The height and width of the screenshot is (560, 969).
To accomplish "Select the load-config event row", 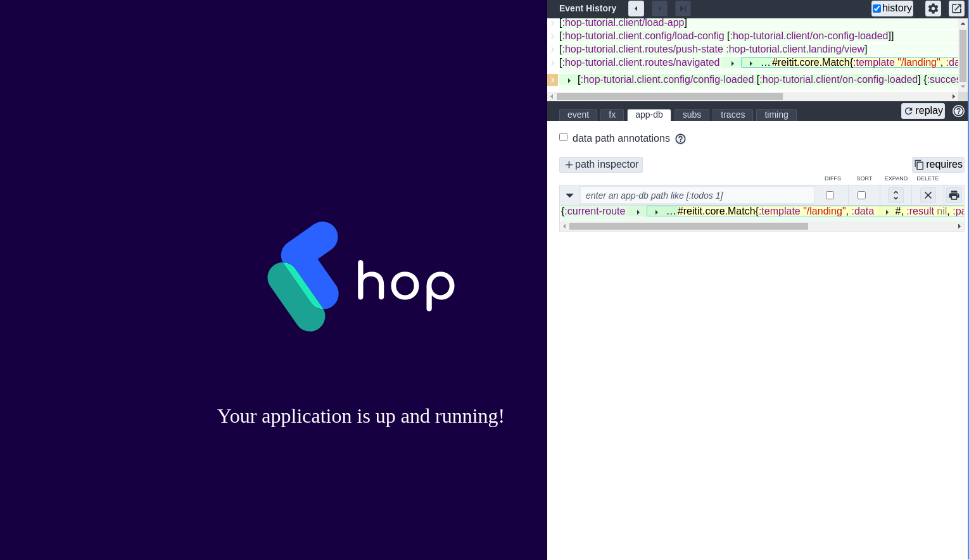I will [x=726, y=36].
